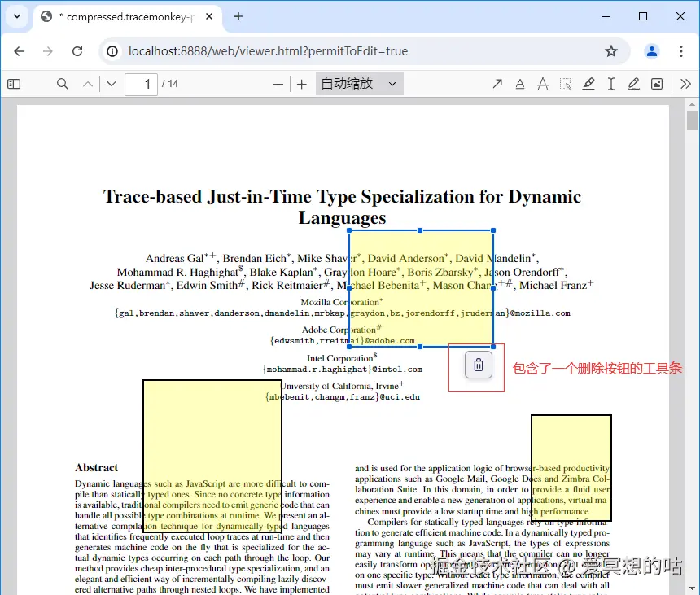Open the tab search dropdown arrow
700x595 pixels.
(x=17, y=16)
